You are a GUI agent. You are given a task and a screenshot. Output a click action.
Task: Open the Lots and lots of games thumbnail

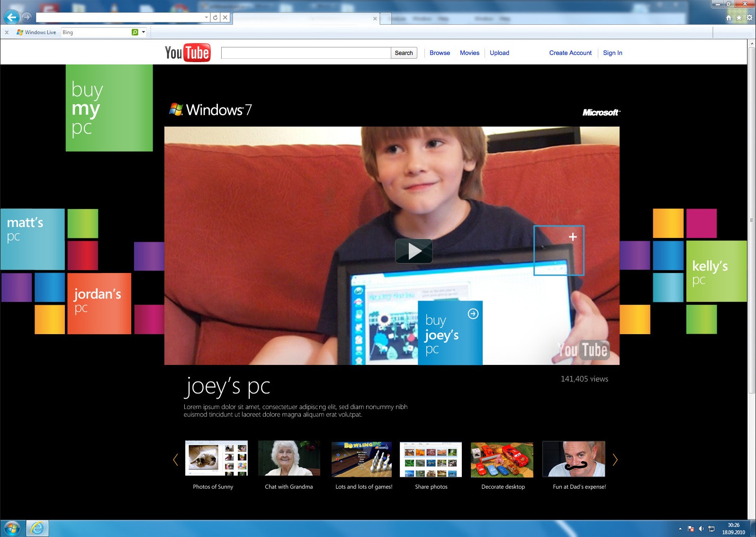(361, 459)
